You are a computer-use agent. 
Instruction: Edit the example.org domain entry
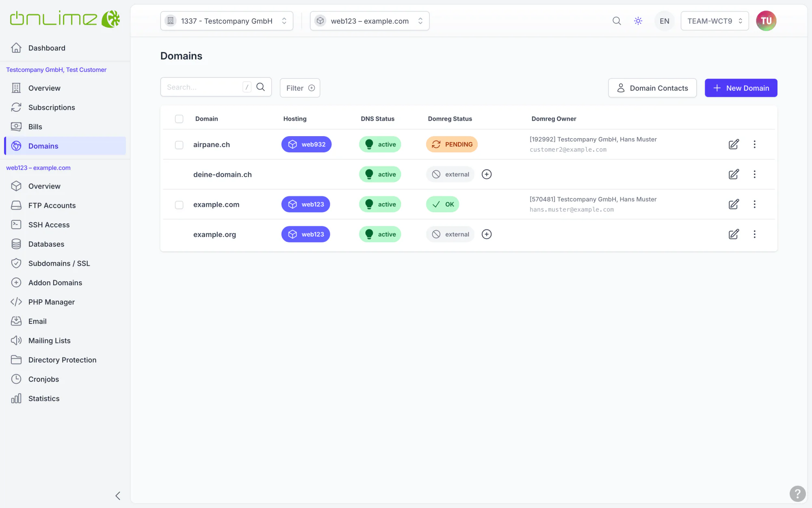pyautogui.click(x=734, y=234)
